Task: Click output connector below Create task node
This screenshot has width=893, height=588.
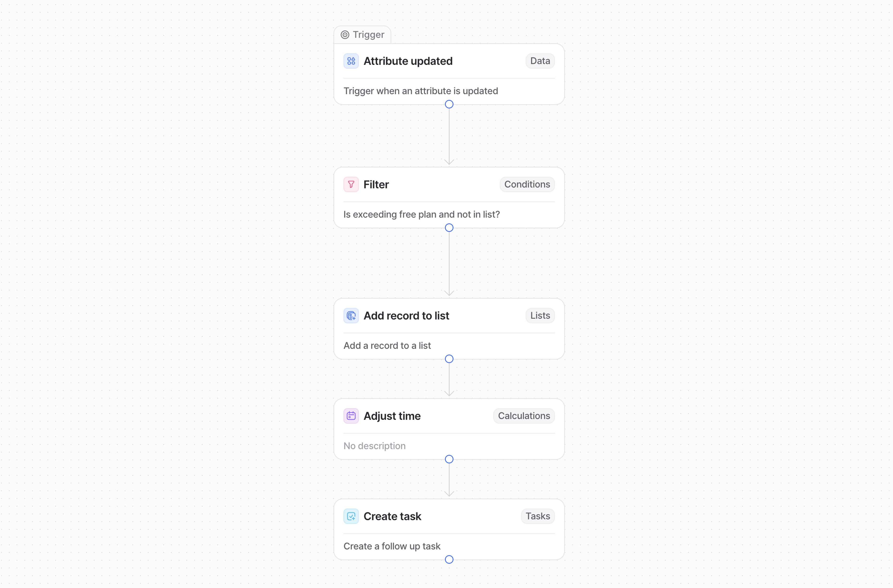Action: tap(449, 560)
